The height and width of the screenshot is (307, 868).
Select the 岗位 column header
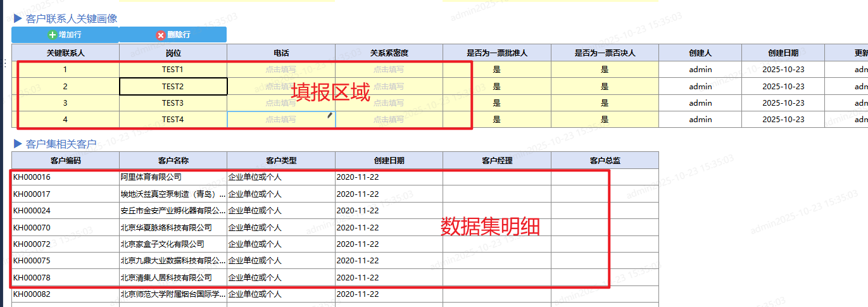[x=173, y=53]
